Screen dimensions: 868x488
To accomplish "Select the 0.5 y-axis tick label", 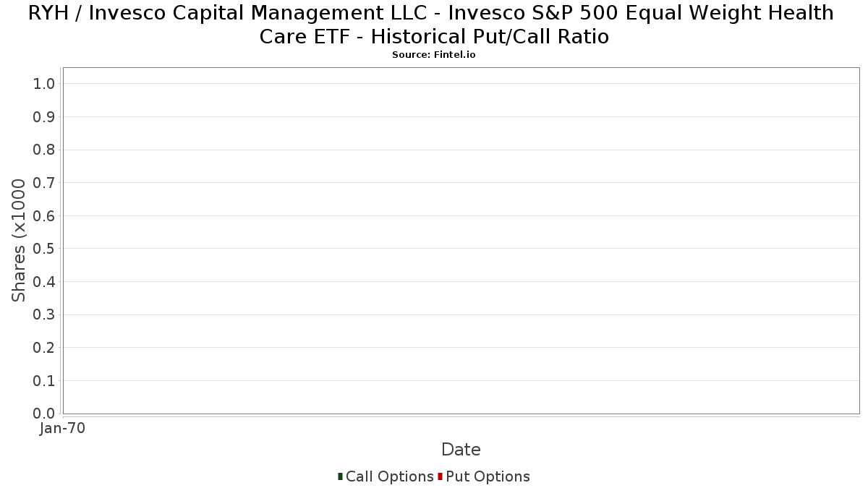I will coord(44,249).
